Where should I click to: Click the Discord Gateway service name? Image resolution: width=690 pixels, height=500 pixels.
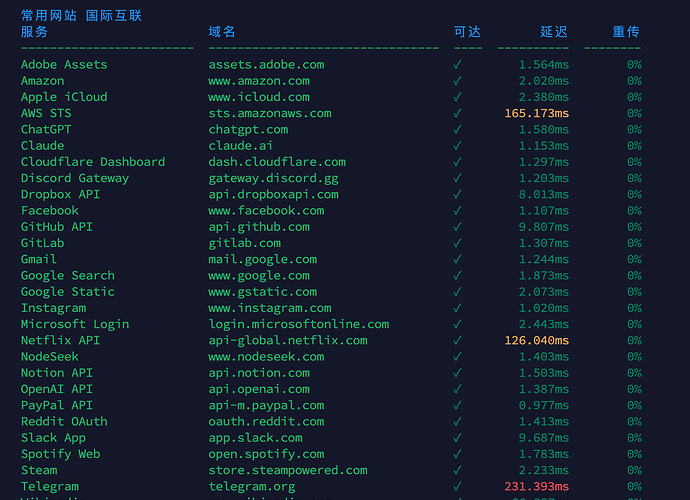[75, 178]
